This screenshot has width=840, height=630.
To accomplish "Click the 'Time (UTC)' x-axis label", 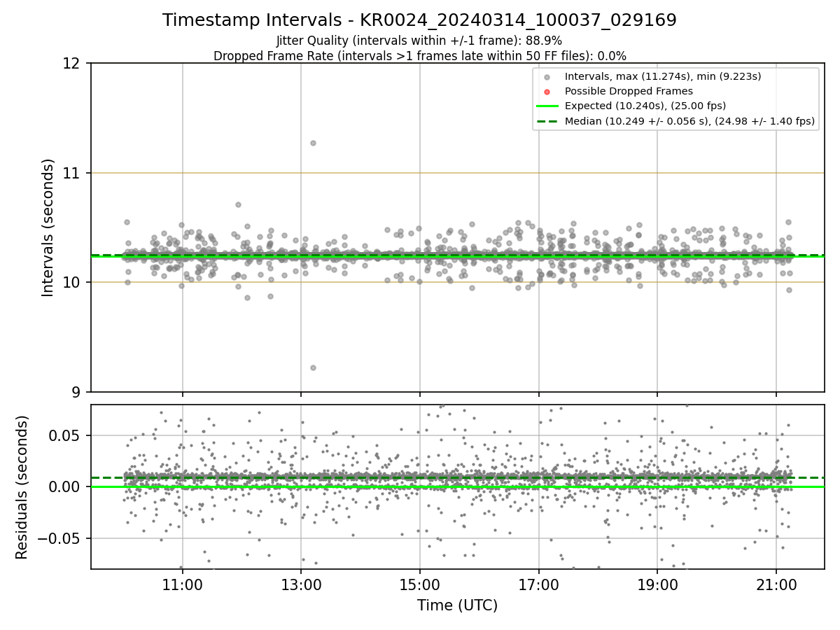I will pos(457,605).
